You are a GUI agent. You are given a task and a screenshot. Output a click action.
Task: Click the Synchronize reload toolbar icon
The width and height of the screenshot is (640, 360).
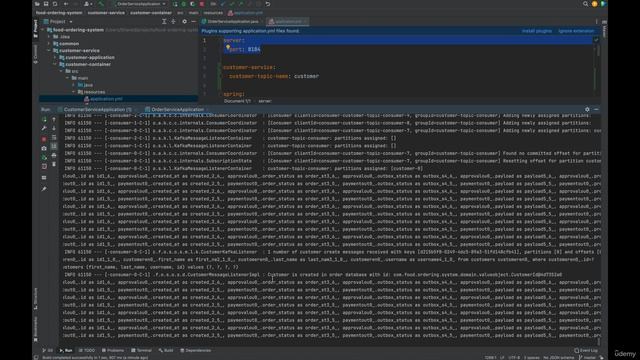[x=55, y=4]
